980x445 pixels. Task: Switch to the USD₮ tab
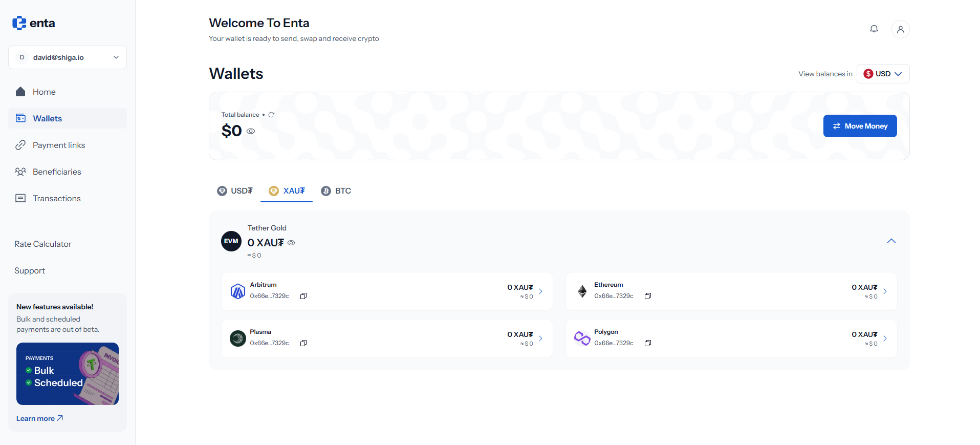[235, 191]
